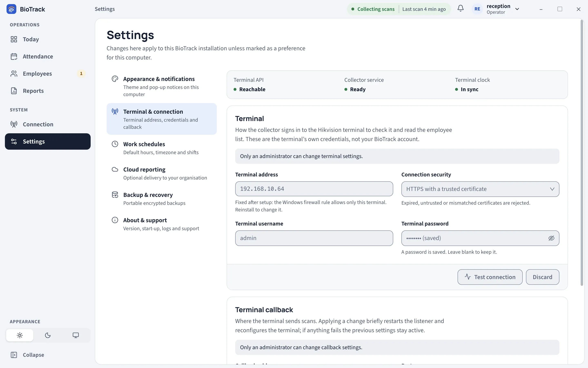Image resolution: width=588 pixels, height=368 pixels.
Task: Open notifications bell
Action: click(460, 9)
